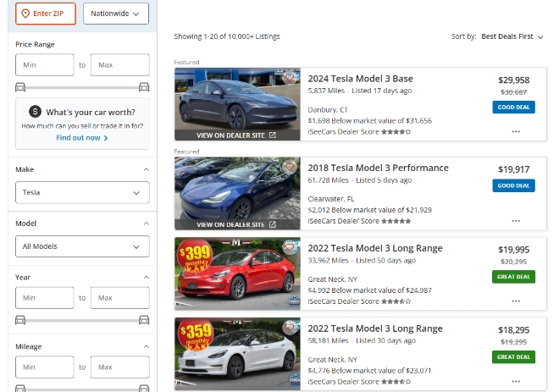Click heart icon on red 2022 Tesla Model 3
Image resolution: width=559 pixels, height=392 pixels.
[290, 247]
